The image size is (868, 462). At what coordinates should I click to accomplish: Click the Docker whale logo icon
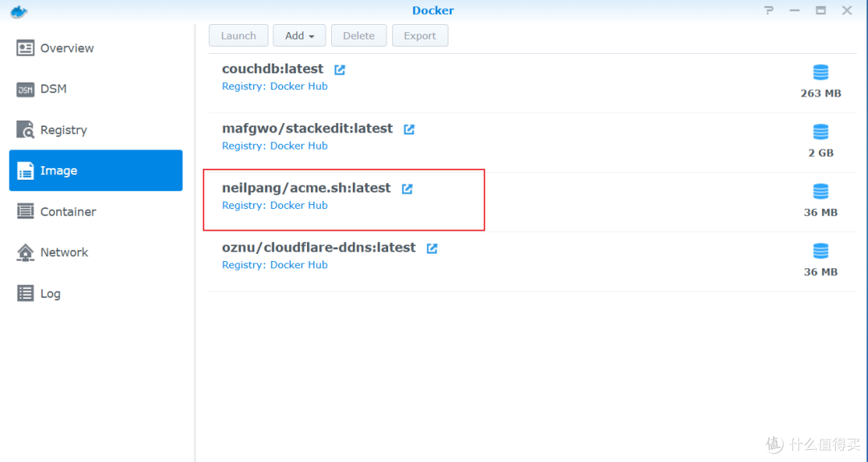coord(18,11)
